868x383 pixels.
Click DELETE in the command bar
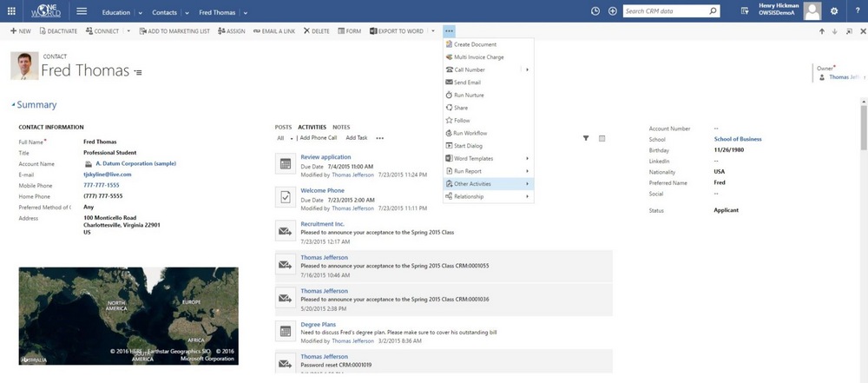pyautogui.click(x=316, y=31)
